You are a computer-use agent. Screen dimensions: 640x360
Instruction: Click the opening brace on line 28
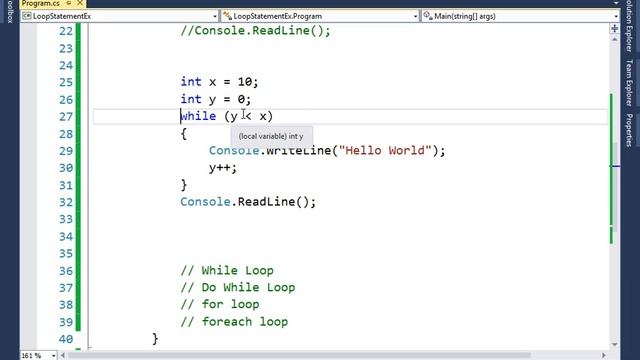click(x=184, y=133)
